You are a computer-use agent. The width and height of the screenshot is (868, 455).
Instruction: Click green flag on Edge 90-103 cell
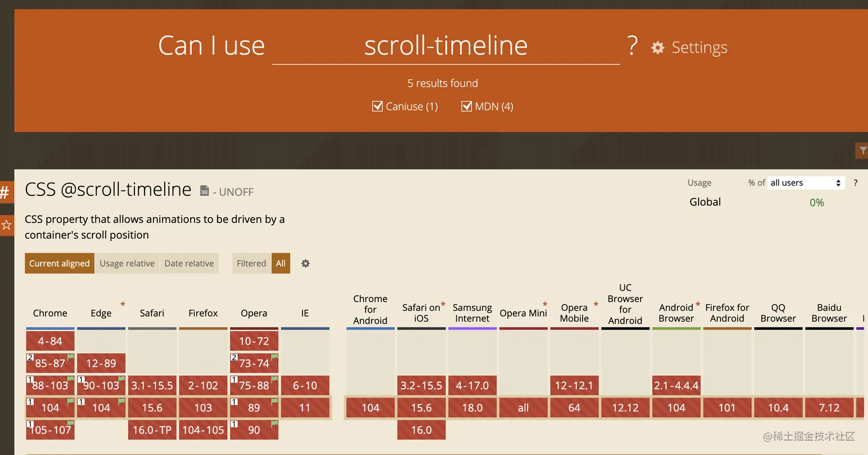pyautogui.click(x=122, y=380)
